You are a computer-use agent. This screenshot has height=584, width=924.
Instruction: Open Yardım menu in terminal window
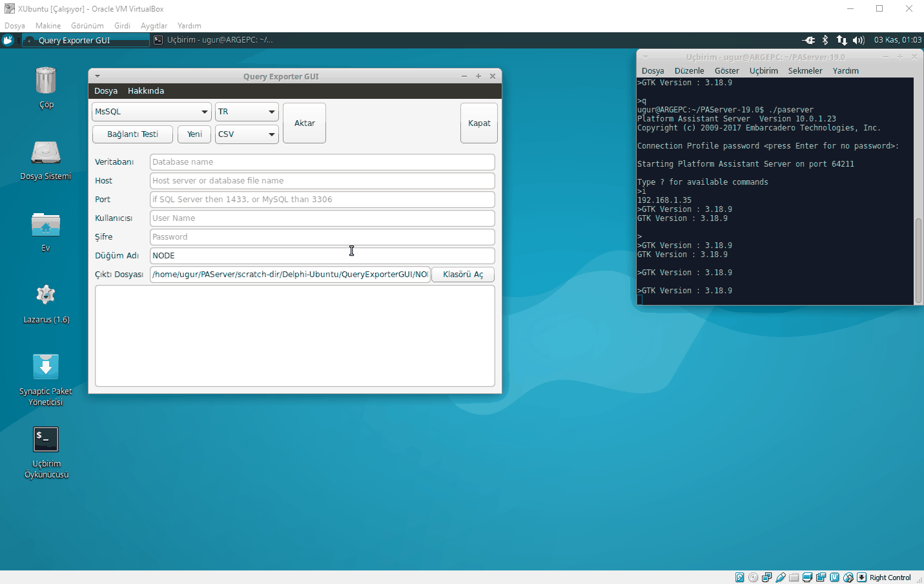tap(846, 71)
